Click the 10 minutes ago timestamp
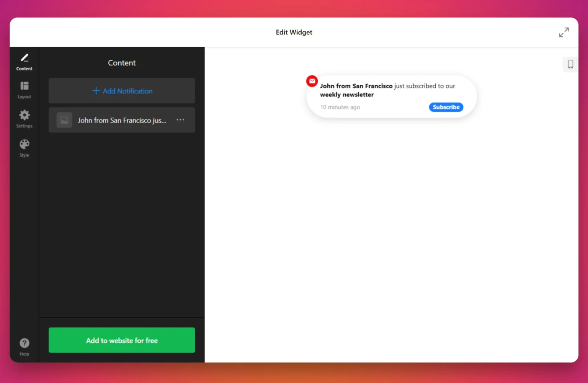This screenshot has width=588, height=383. coord(340,107)
